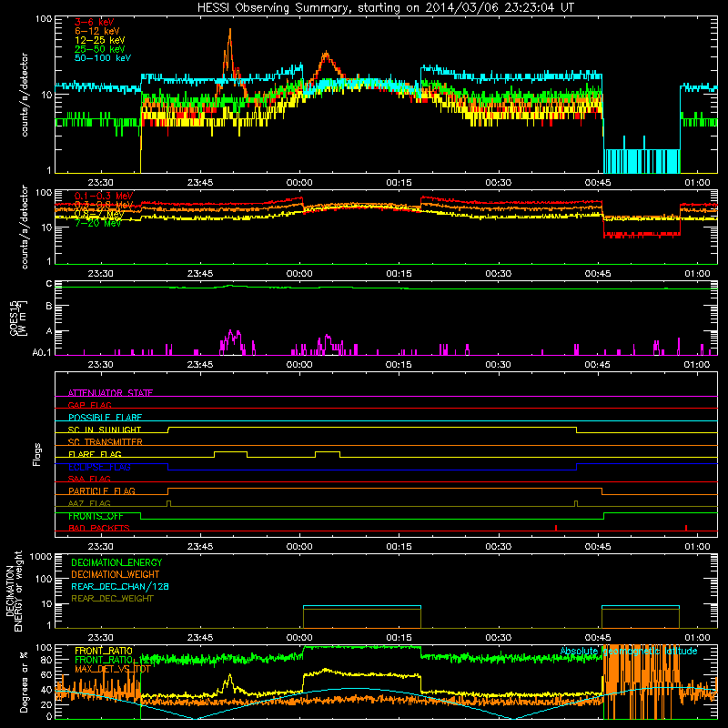Viewport: 728px width, 728px height.
Task: Click the 0.1-0.3 MeV legend label
Action: (x=104, y=196)
